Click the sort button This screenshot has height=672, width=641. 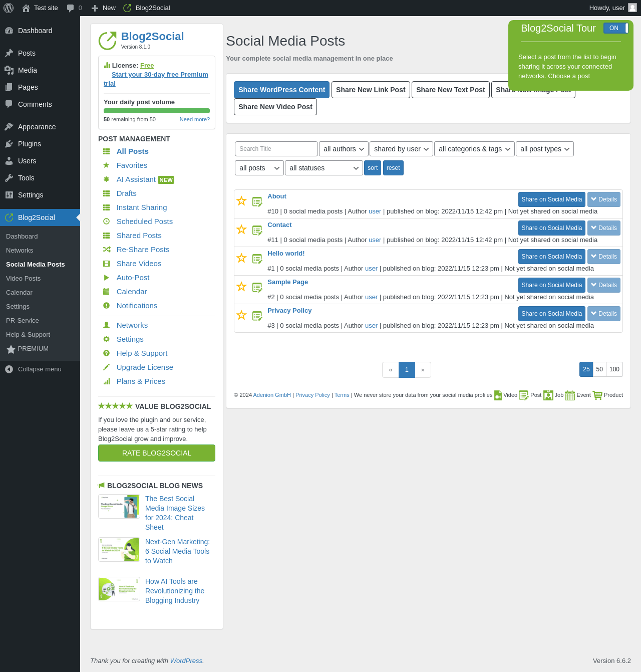pyautogui.click(x=373, y=168)
